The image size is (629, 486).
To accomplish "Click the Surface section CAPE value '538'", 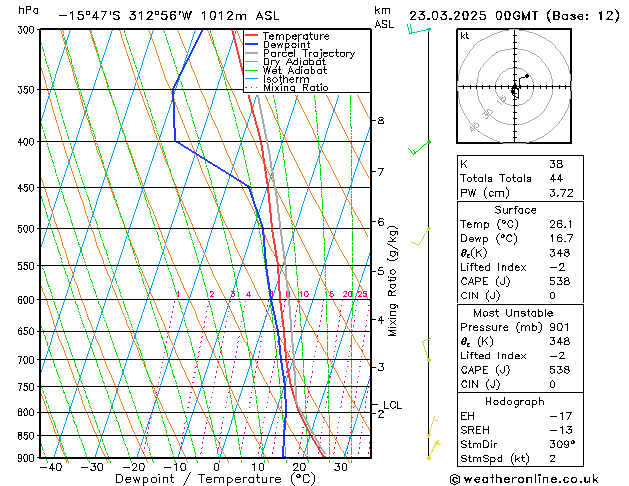I will click(560, 281).
